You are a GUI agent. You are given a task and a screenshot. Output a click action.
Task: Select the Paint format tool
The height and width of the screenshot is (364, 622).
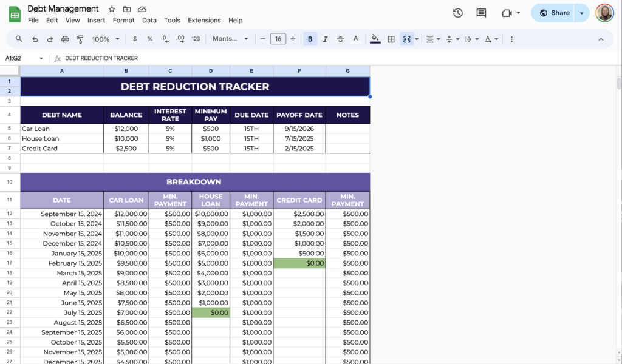(x=80, y=39)
